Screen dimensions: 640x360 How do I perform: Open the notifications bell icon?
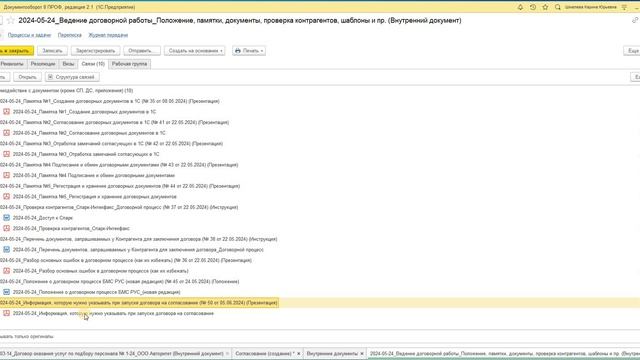tap(520, 7)
